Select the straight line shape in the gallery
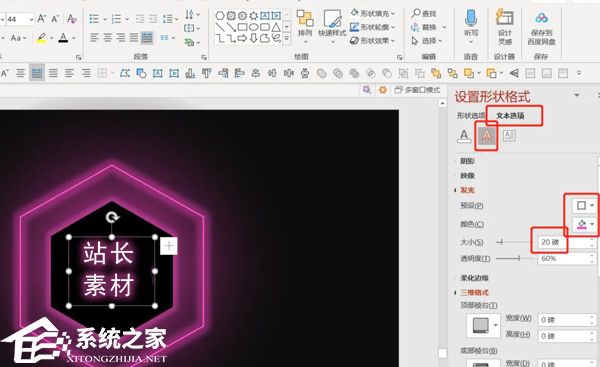 (x=220, y=27)
